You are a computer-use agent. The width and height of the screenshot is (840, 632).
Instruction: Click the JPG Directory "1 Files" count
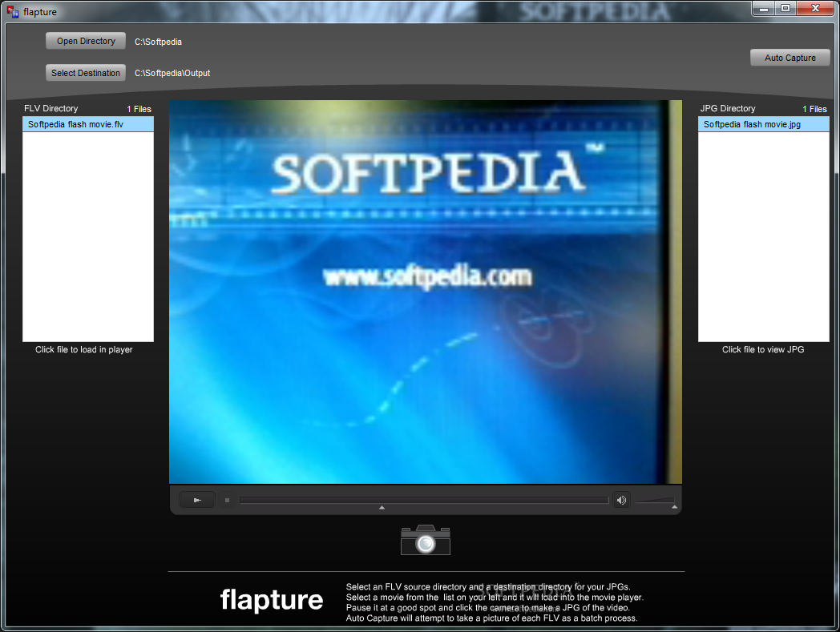814,109
